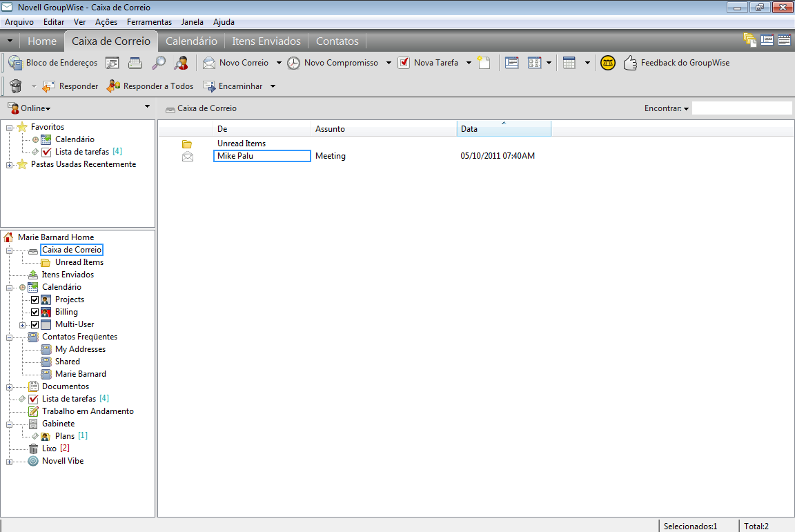
Task: Sort by the Assunto column header
Action: [384, 129]
